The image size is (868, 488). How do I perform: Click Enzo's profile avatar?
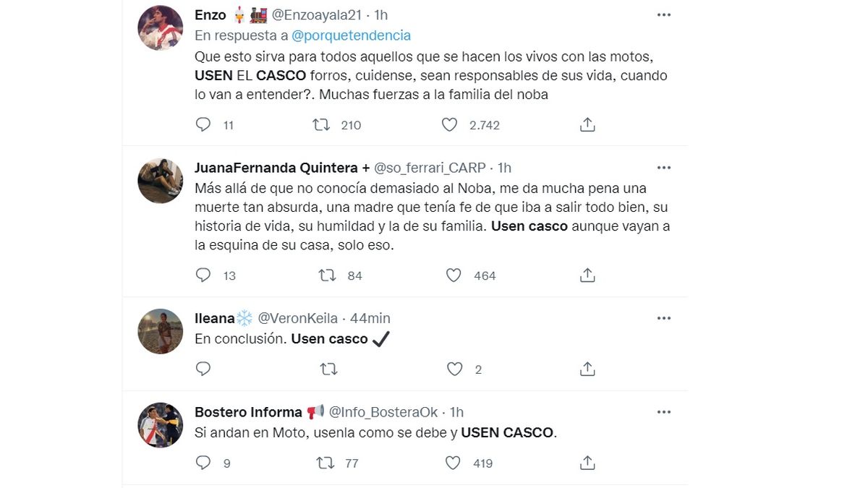click(x=160, y=27)
